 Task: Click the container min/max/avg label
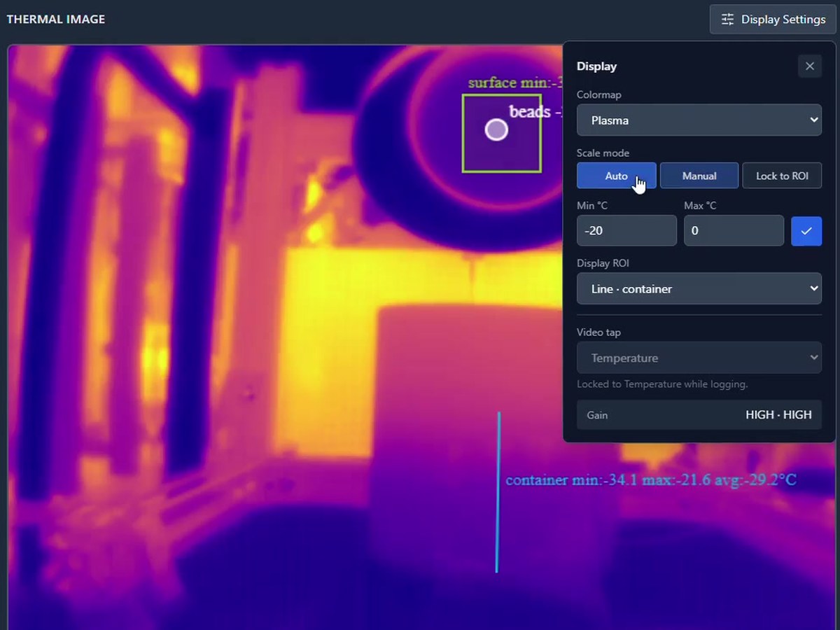click(x=651, y=480)
